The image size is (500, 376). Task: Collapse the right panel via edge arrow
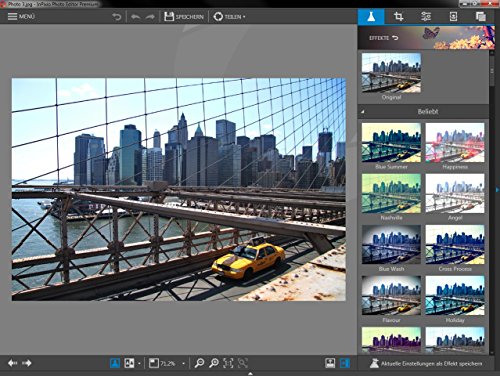pyautogui.click(x=497, y=189)
